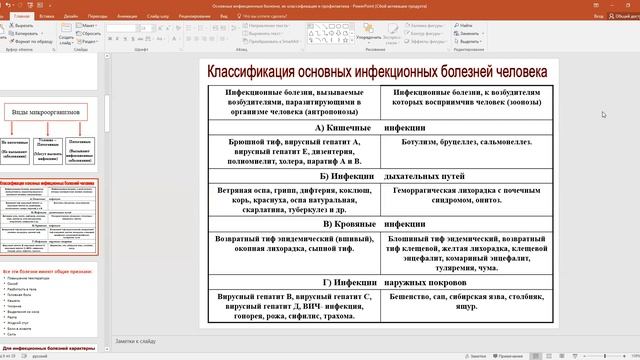Click Вход (Sign in) link
Screen dimensions: 640x360
pos(598,16)
